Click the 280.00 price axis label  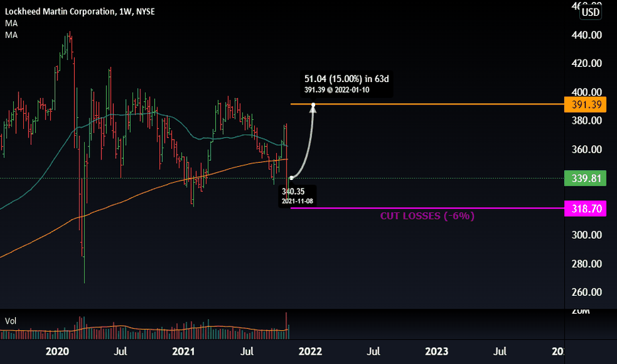tap(587, 263)
